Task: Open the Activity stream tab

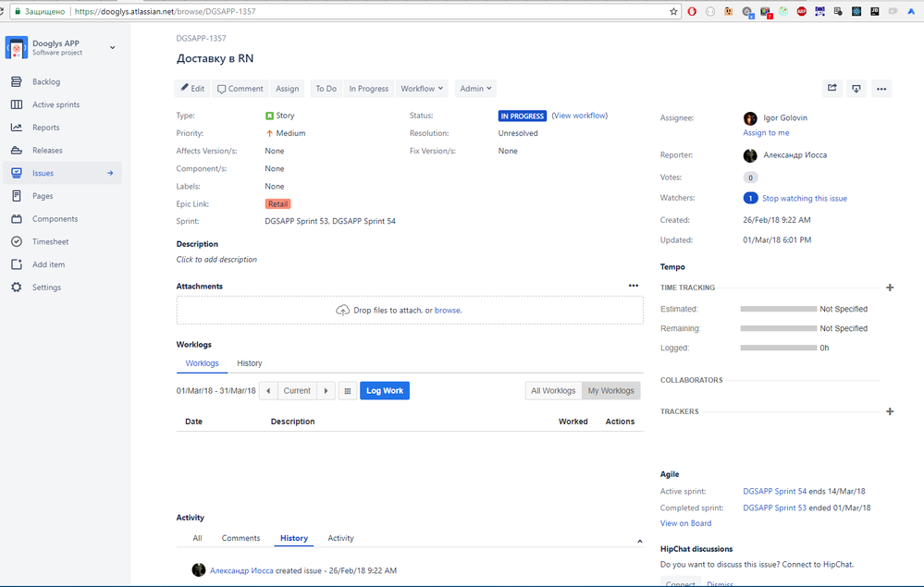Action: 340,538
